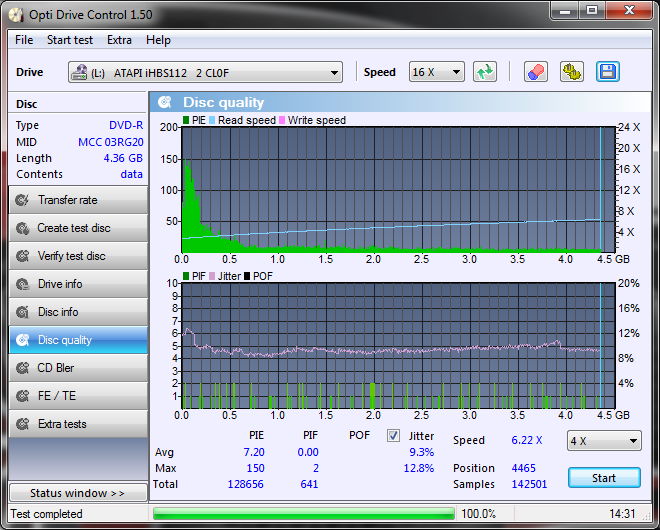Click the Write speed pink legend swatch
This screenshot has height=530, width=660.
point(282,120)
